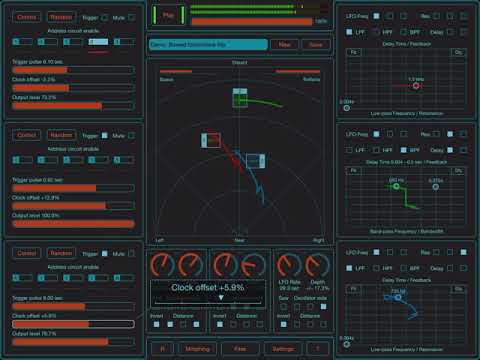480x360 pixels.
Task: Toggle Mute checkbox in the first voice panel
Action: [x=132, y=17]
